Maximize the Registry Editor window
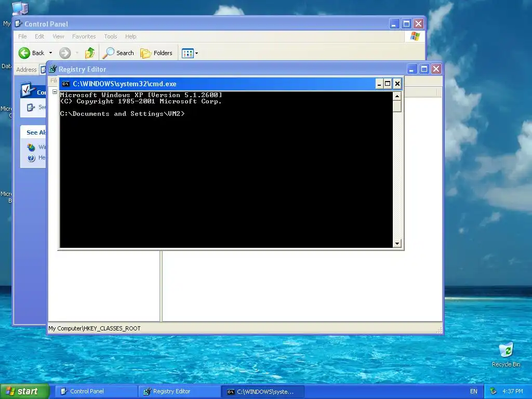Viewport: 532px width, 399px height. tap(424, 69)
